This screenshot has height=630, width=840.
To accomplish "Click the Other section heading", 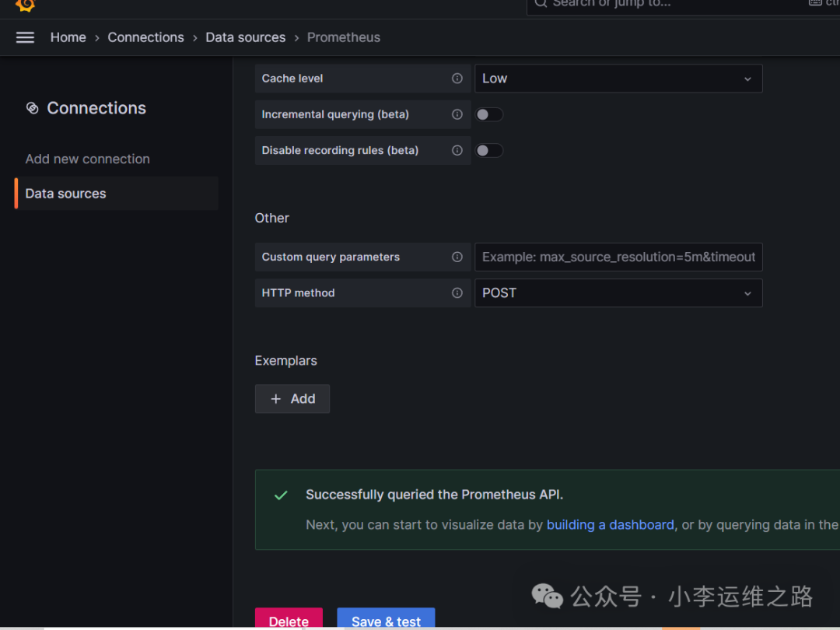I will pos(271,218).
